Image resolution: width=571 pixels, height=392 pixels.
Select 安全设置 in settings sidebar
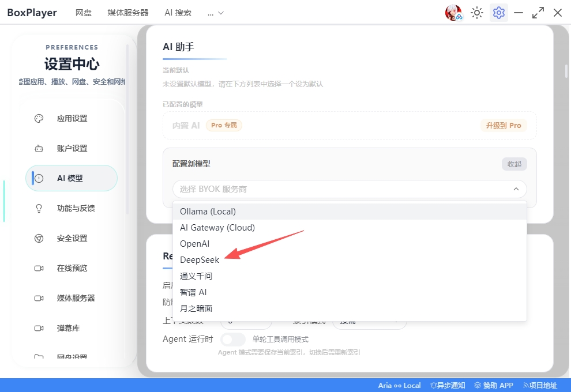pyautogui.click(x=72, y=239)
